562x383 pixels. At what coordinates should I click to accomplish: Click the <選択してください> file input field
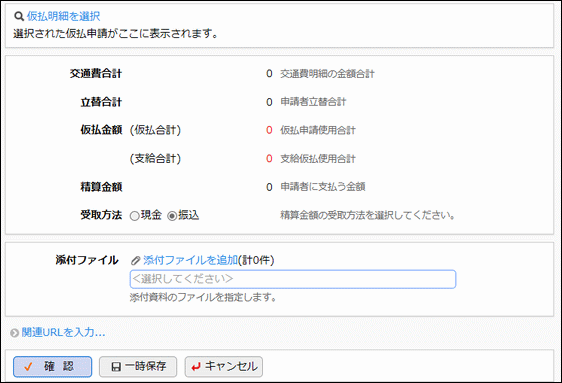point(293,279)
